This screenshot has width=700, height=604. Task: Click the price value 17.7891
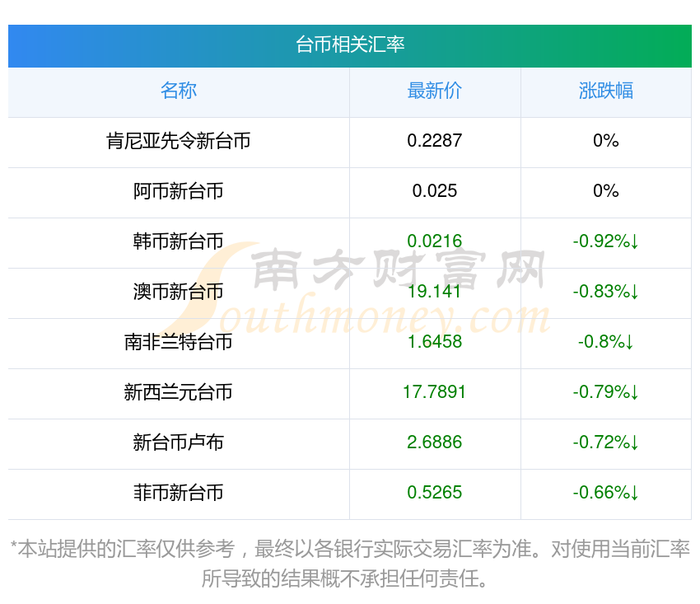(434, 392)
